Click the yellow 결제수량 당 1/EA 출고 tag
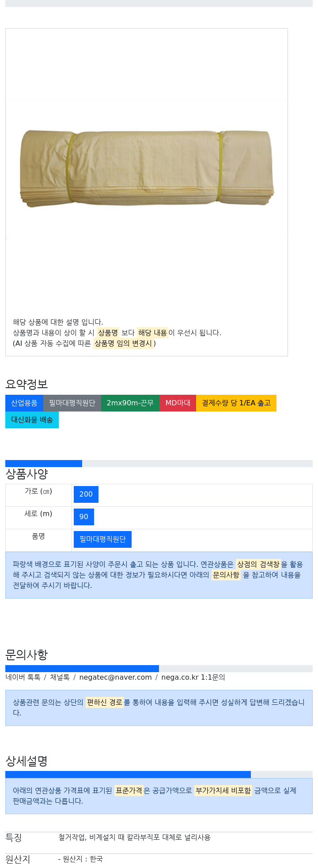 [236, 403]
